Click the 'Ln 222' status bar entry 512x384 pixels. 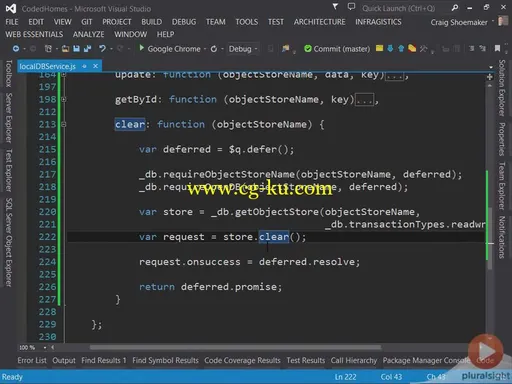(345, 377)
